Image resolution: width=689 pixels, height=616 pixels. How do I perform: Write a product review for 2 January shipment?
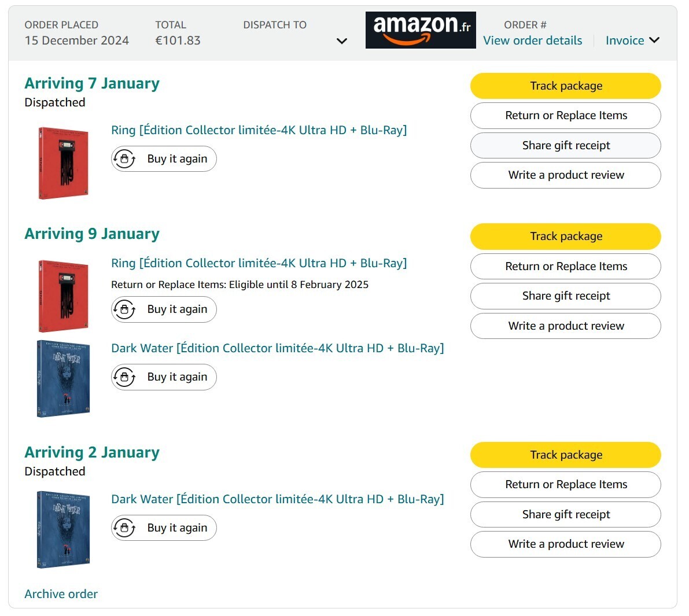566,544
